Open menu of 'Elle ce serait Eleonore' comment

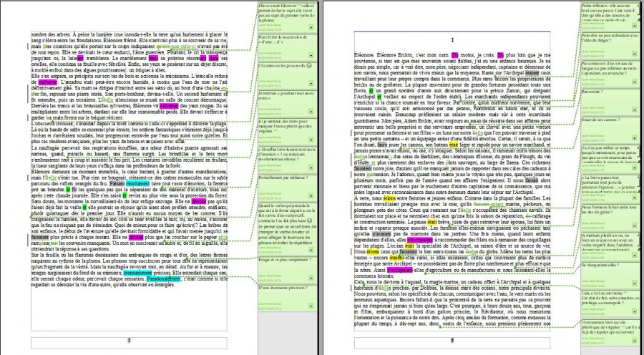click(311, 27)
